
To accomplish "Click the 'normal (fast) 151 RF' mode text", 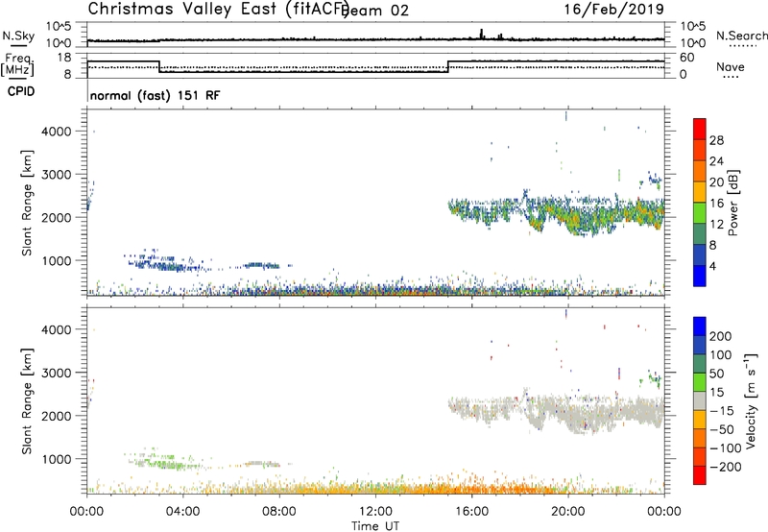I will (x=155, y=95).
